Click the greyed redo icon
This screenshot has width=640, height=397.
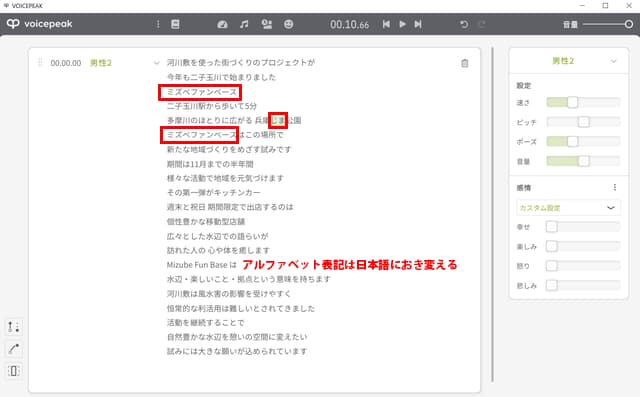tap(482, 24)
